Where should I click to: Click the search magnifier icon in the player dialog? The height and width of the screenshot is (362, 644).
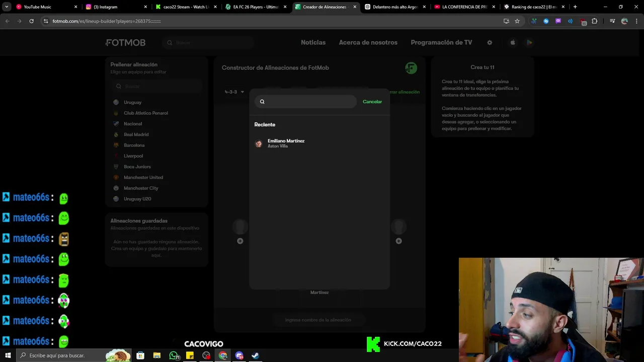tap(262, 102)
